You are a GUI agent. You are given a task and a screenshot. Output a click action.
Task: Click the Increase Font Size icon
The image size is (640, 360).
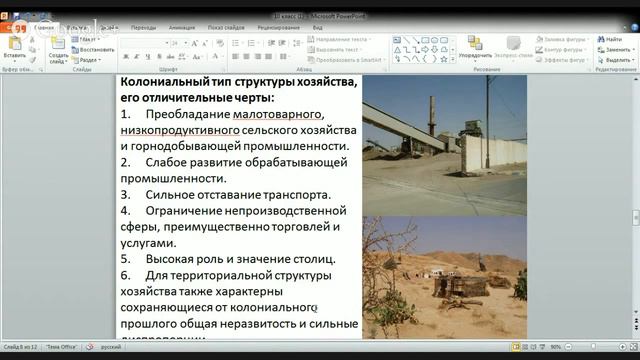click(x=195, y=43)
